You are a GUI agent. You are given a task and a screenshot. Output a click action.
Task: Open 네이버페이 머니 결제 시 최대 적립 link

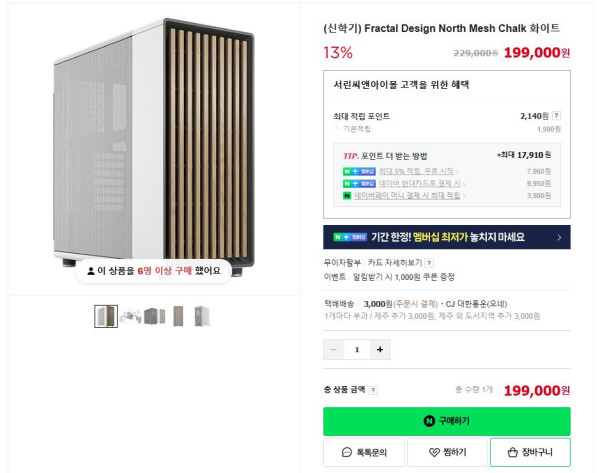407,196
